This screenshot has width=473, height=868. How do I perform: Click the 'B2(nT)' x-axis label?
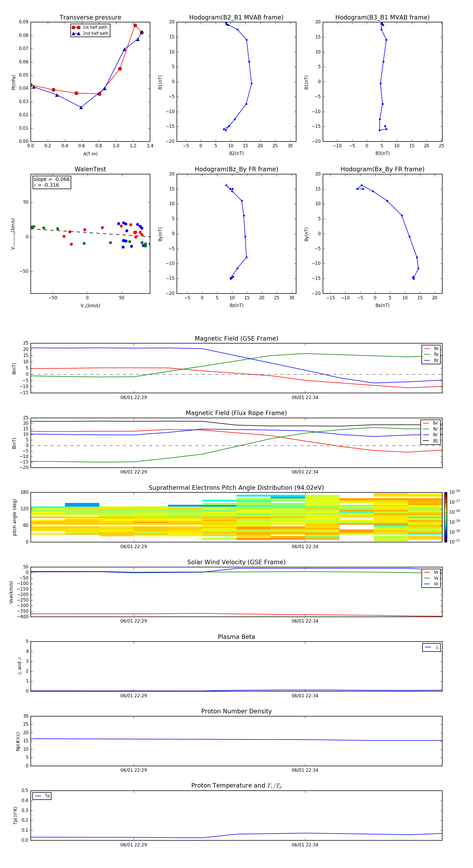[x=236, y=153]
